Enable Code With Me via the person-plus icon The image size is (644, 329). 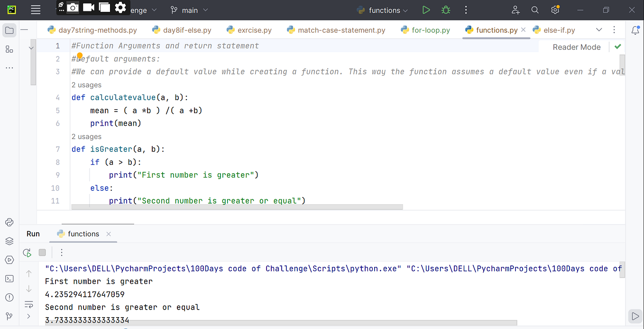pos(515,9)
